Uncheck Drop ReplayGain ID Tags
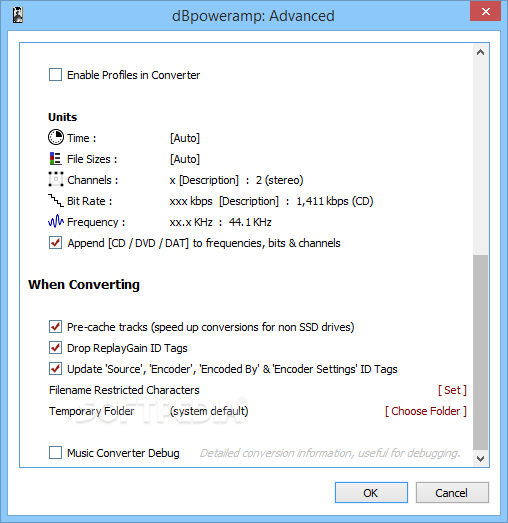Image resolution: width=508 pixels, height=523 pixels. [x=55, y=348]
